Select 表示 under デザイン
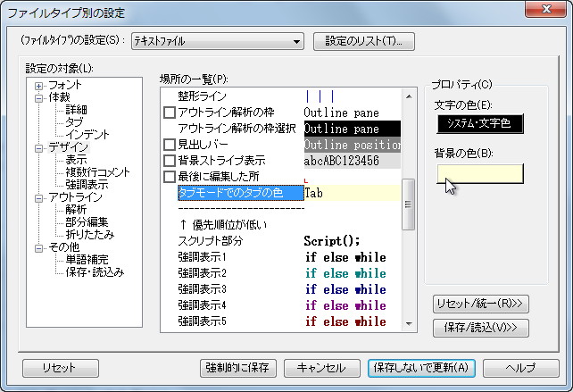The width and height of the screenshot is (573, 392). (x=76, y=160)
